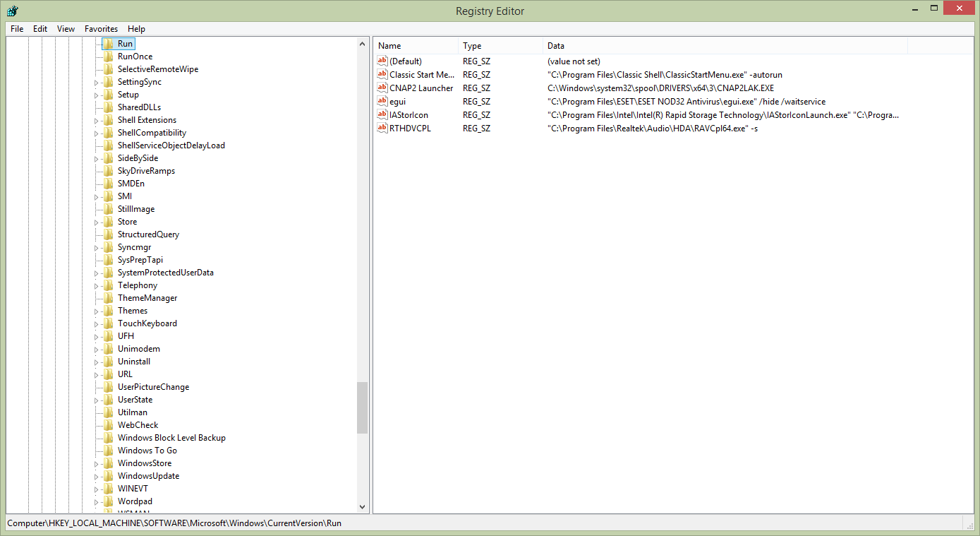This screenshot has height=536, width=980.
Task: Click the Registry Editor icon in the title bar
Action: click(x=12, y=11)
